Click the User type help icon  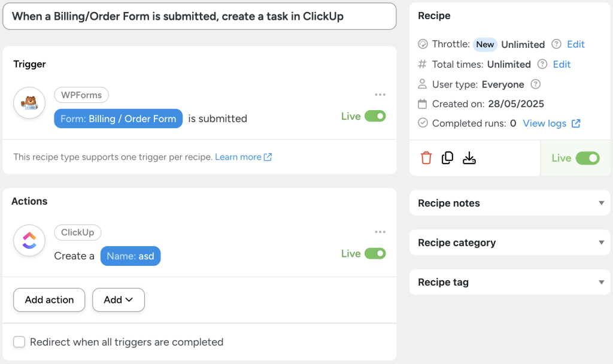(x=535, y=84)
